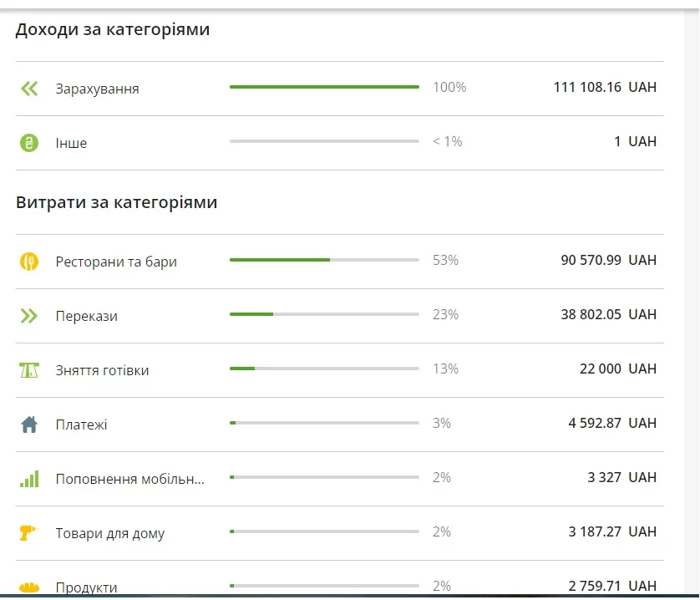Click the Витрати за категоріями heading
The width and height of the screenshot is (700, 600).
click(x=116, y=202)
